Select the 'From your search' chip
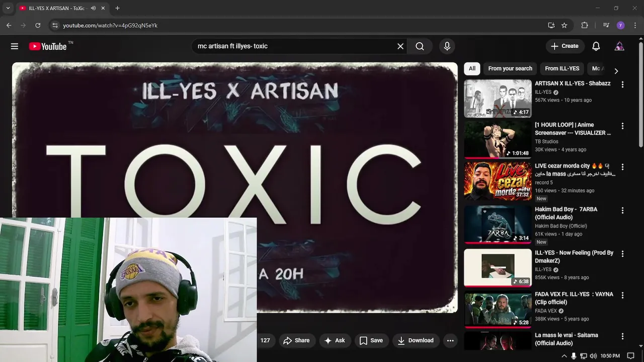Image resolution: width=644 pixels, height=362 pixels. pos(510,68)
